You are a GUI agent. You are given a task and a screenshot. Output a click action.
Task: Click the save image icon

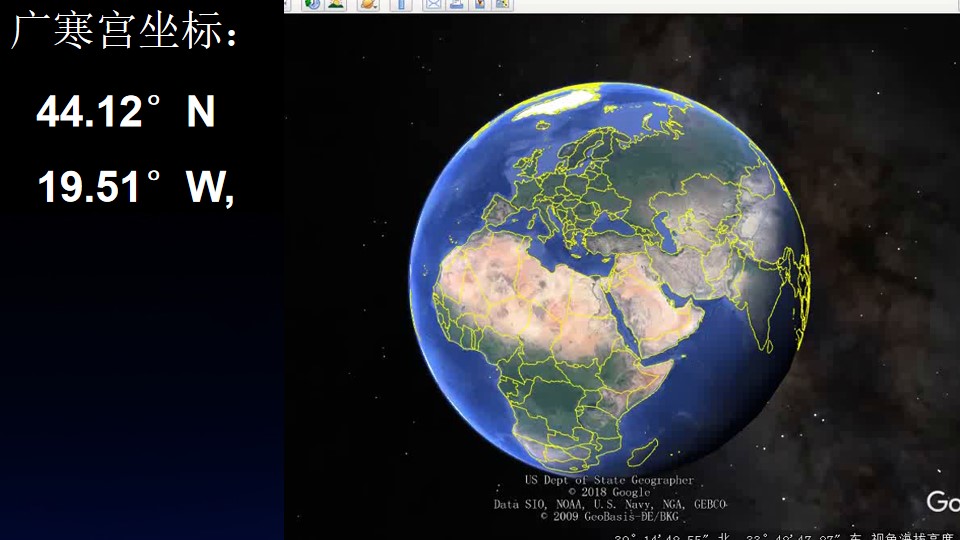point(479,4)
